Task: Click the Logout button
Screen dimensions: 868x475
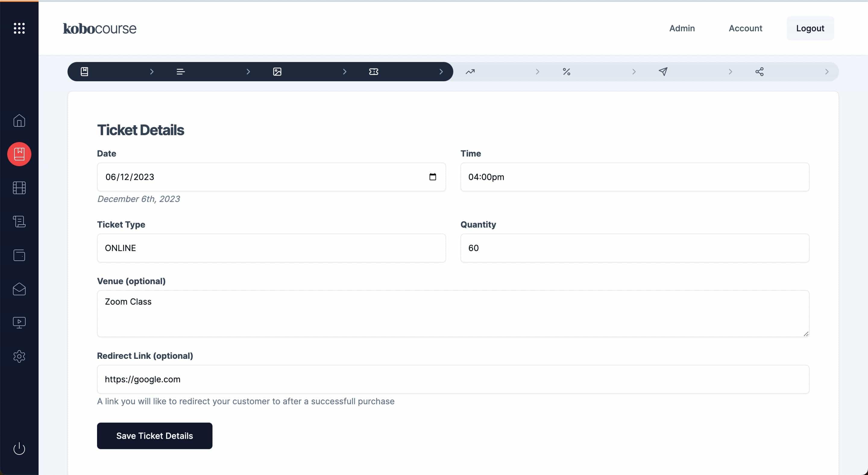Action: tap(810, 28)
